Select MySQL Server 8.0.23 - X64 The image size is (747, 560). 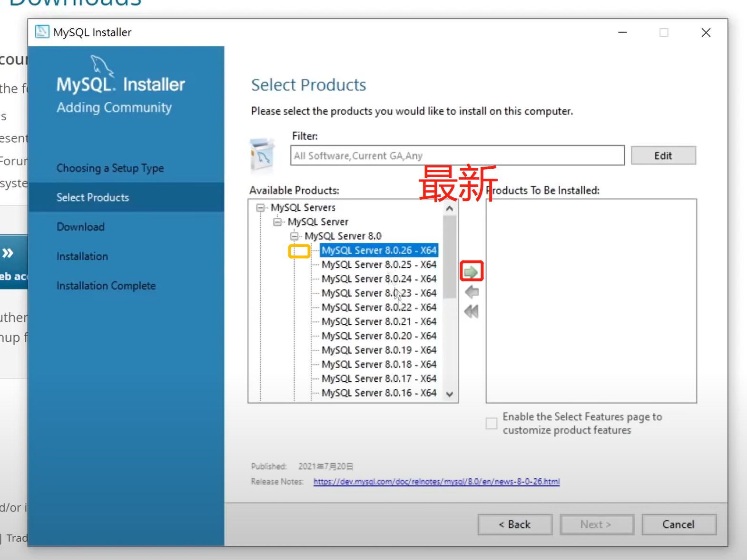pyautogui.click(x=379, y=293)
